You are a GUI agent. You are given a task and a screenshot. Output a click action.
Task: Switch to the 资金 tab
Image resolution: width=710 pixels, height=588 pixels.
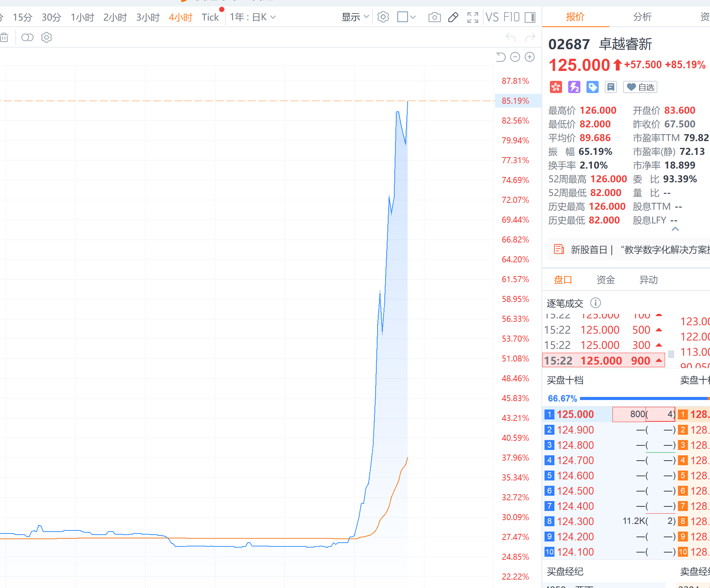click(x=606, y=280)
